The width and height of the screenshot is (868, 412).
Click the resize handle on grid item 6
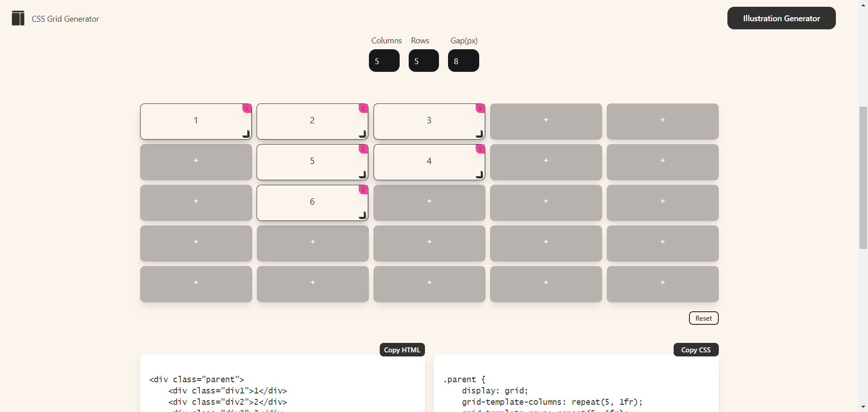pos(363,215)
